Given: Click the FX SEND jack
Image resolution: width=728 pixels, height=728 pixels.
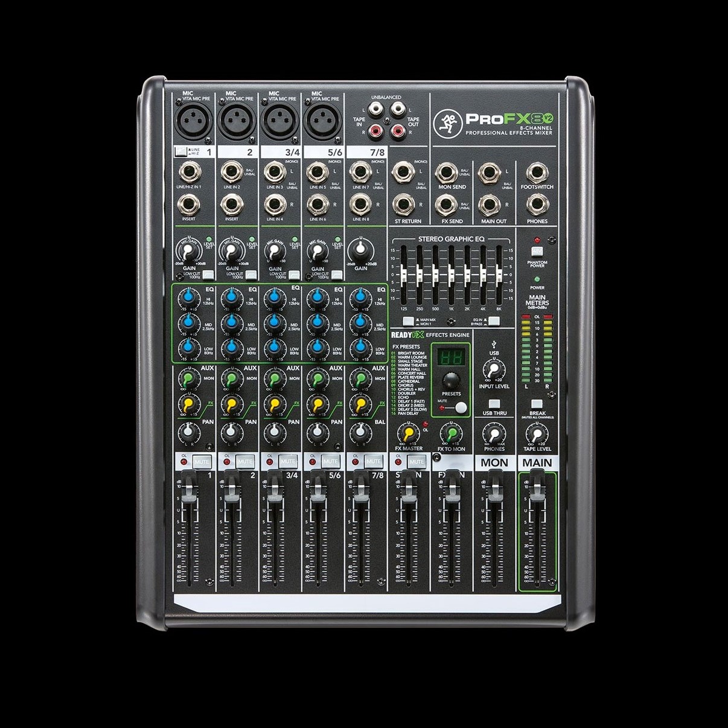Looking at the screenshot, I should click(x=445, y=205).
